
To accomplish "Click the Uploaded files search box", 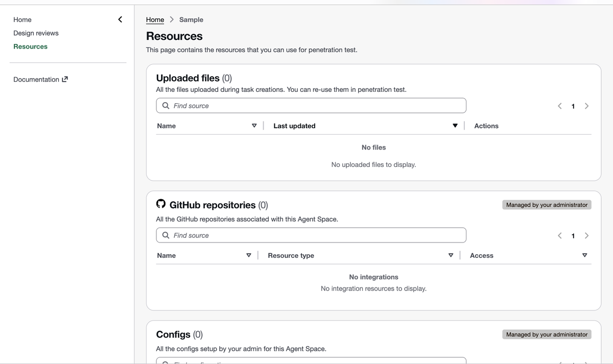I will tap(317, 106).
